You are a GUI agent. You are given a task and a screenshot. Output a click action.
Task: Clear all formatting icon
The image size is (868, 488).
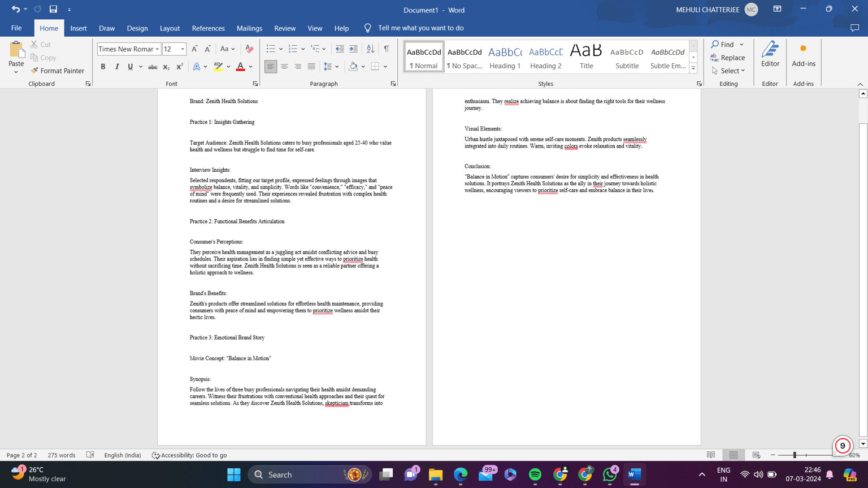tap(249, 49)
